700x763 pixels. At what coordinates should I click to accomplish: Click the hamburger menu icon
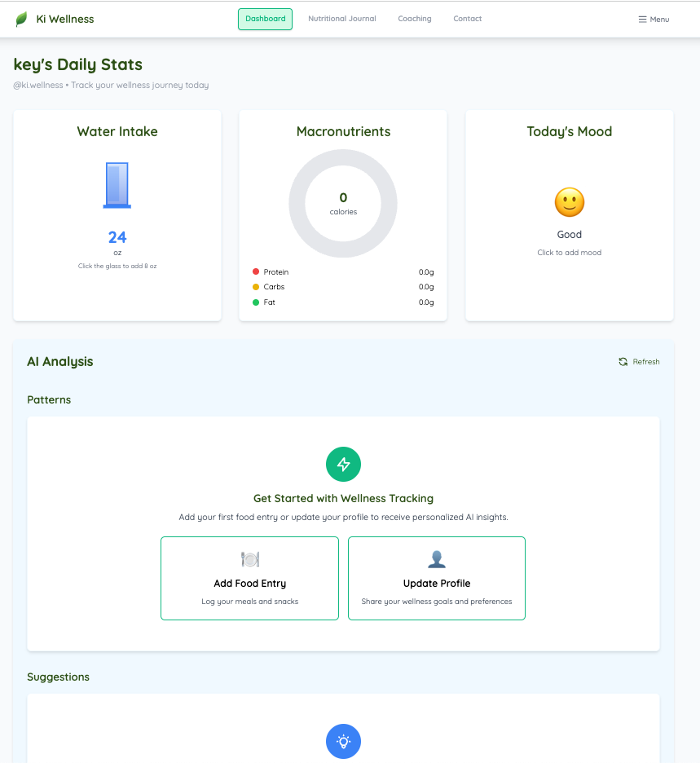643,20
